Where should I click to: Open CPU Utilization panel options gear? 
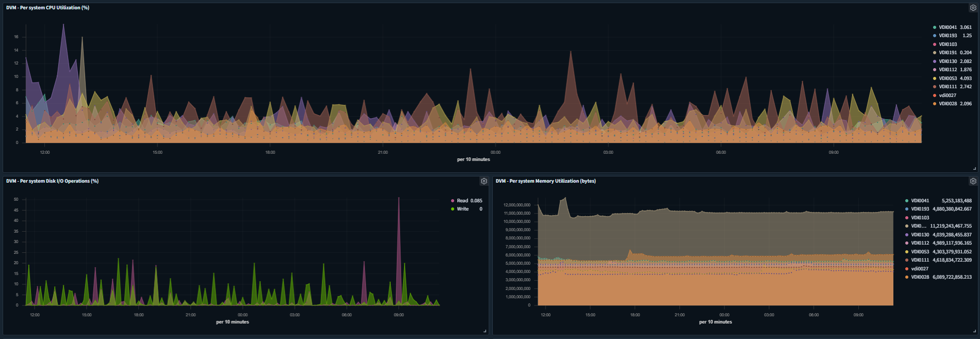pos(973,8)
